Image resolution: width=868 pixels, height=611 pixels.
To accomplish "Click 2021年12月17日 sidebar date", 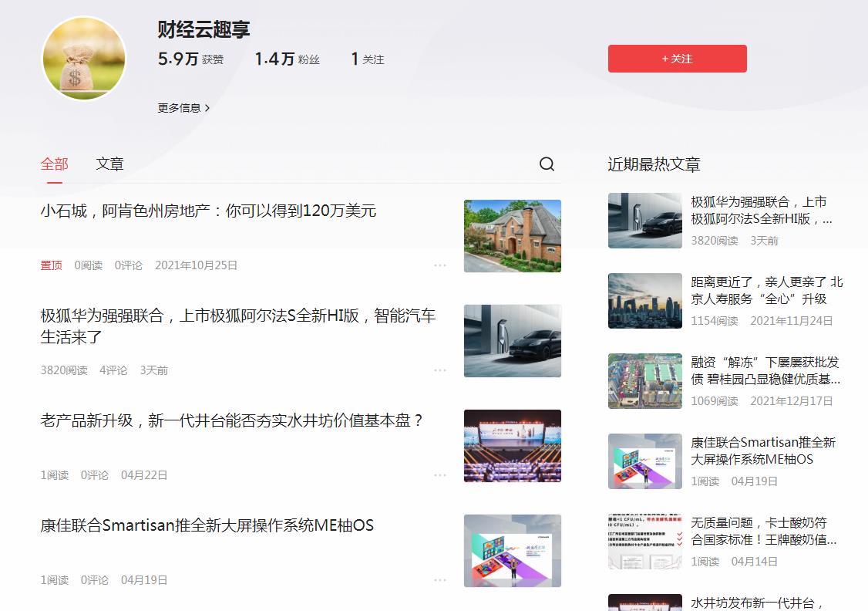I will (x=792, y=401).
